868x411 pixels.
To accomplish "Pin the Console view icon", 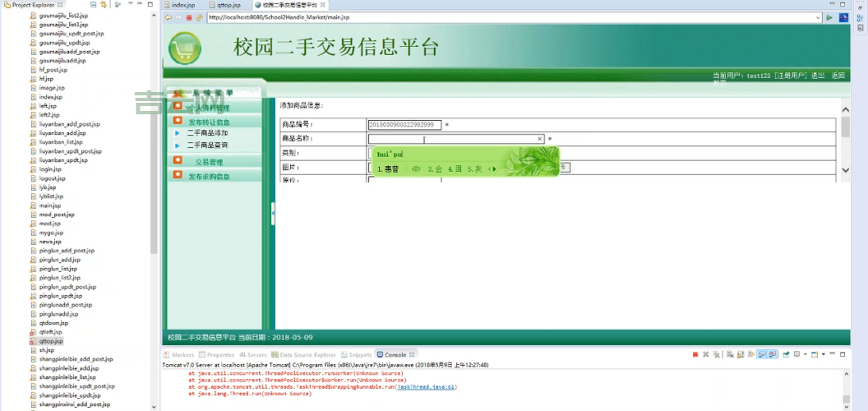I will [786, 354].
